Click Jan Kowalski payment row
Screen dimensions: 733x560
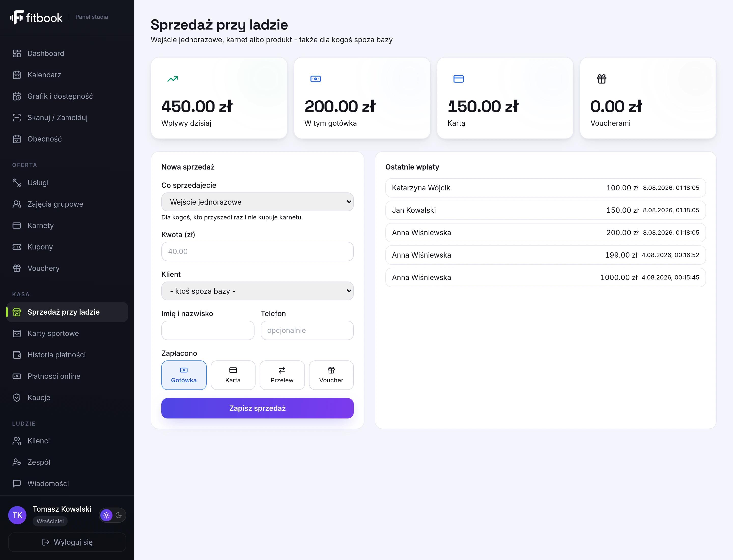(545, 210)
